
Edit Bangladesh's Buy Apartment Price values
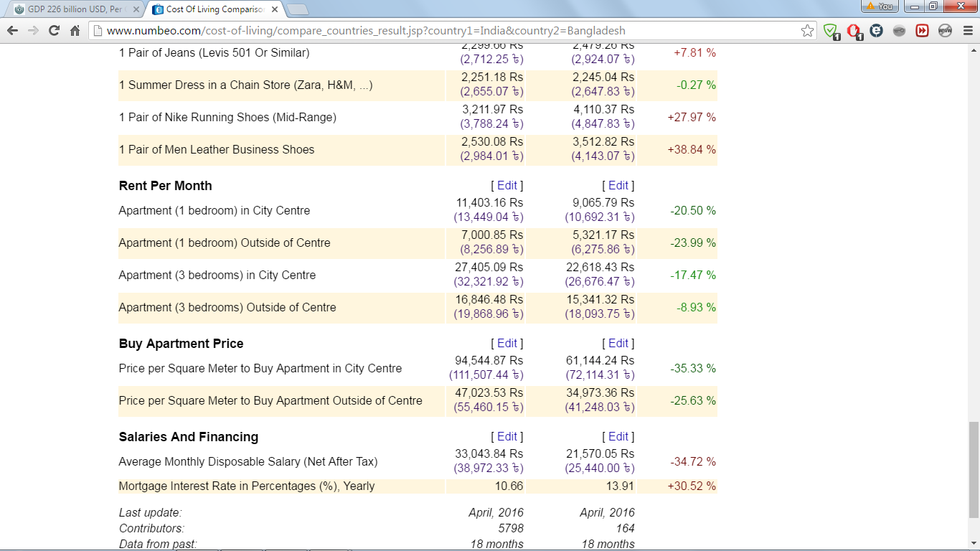pyautogui.click(x=618, y=343)
